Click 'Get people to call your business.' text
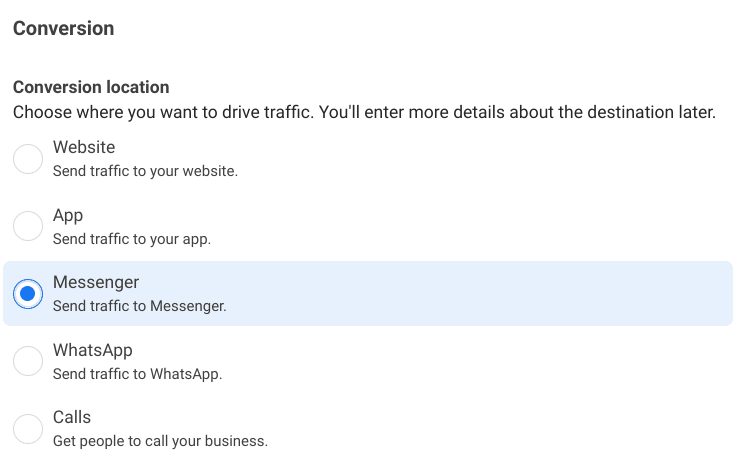The image size is (737, 471). click(x=160, y=441)
